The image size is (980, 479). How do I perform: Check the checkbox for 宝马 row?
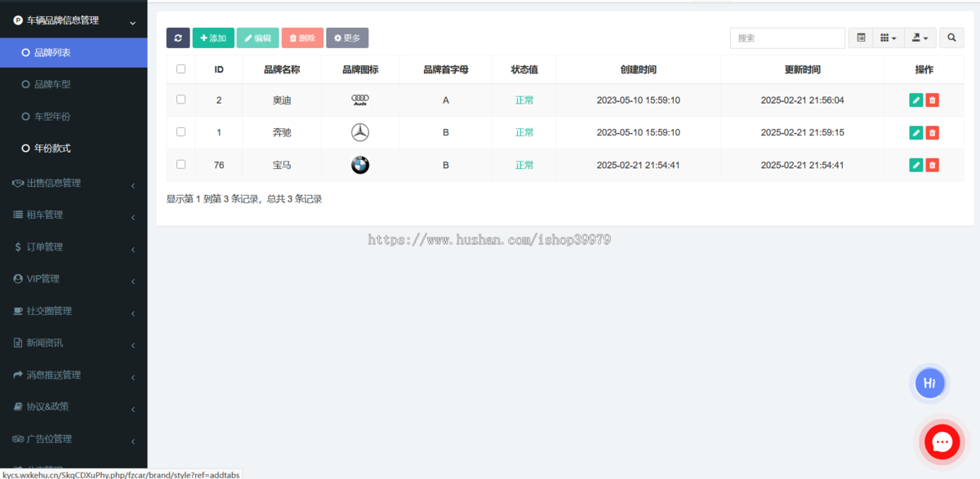click(x=181, y=164)
